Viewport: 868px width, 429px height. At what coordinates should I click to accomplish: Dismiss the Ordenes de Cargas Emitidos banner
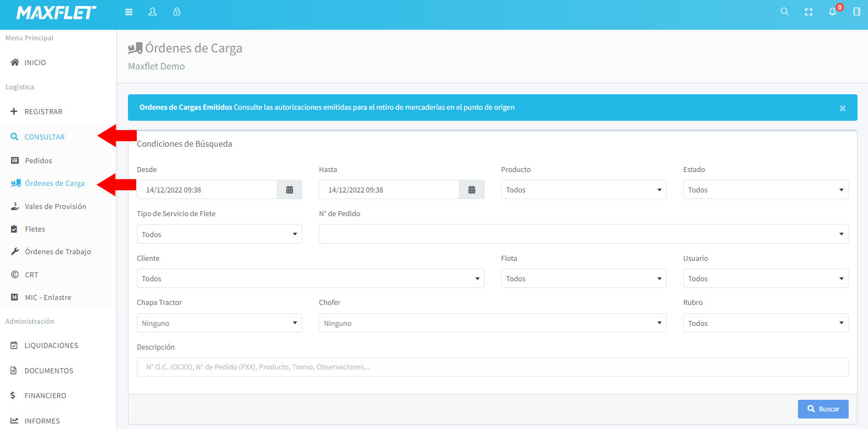click(x=842, y=108)
